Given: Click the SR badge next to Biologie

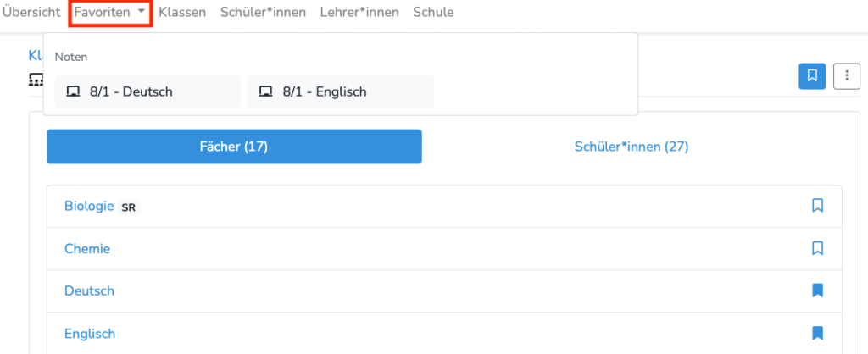Looking at the screenshot, I should point(129,208).
